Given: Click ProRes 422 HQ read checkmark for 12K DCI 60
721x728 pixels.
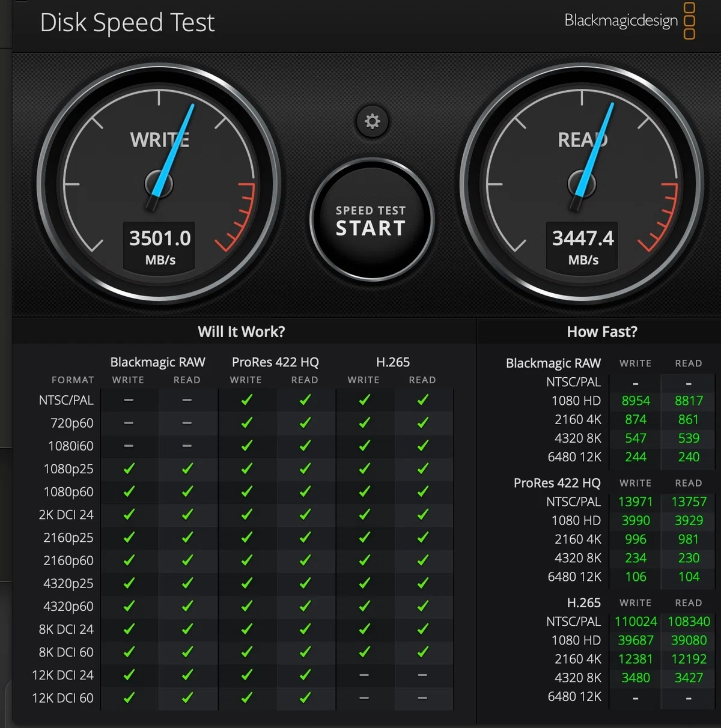Looking at the screenshot, I should [305, 698].
